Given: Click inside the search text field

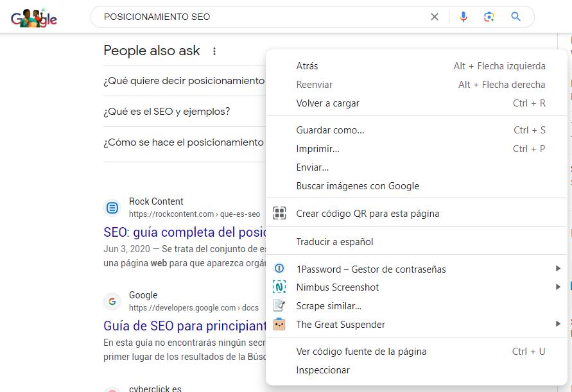Looking at the screenshot, I should pyautogui.click(x=257, y=17).
